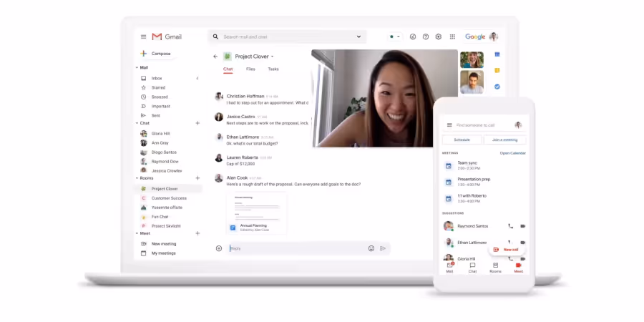Select Project Clover room in sidebar
The height and width of the screenshot is (322, 644).
click(168, 188)
